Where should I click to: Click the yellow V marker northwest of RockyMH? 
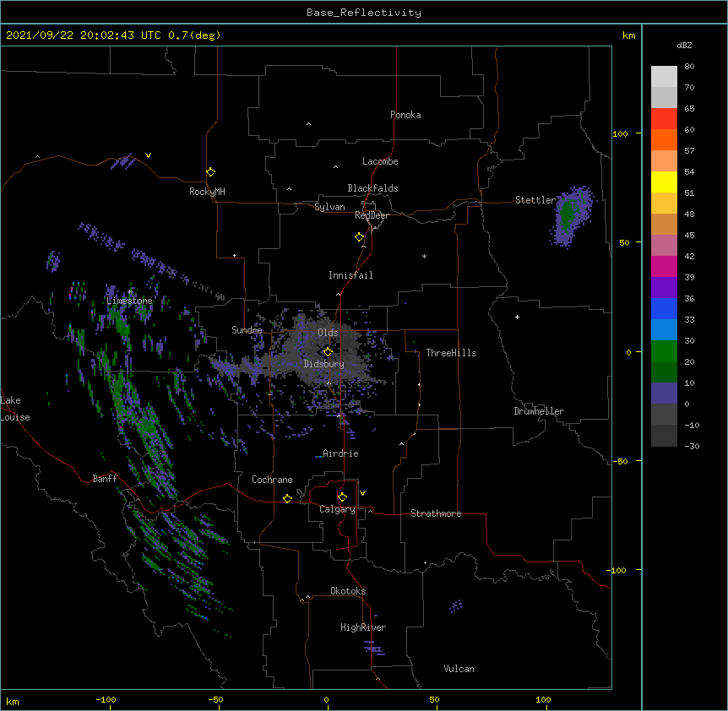[x=148, y=155]
